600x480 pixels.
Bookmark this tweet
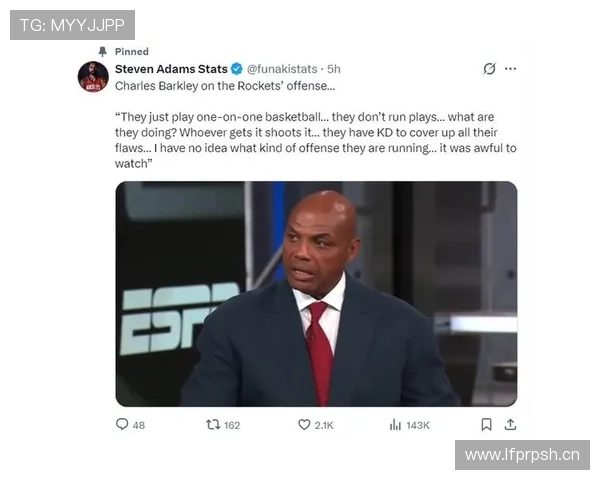[x=486, y=424]
